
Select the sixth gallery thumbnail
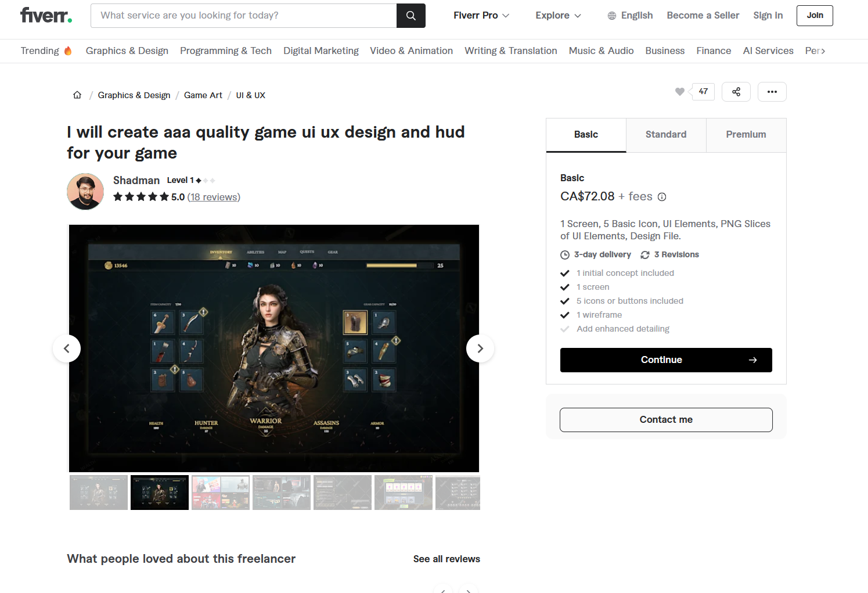(x=404, y=493)
